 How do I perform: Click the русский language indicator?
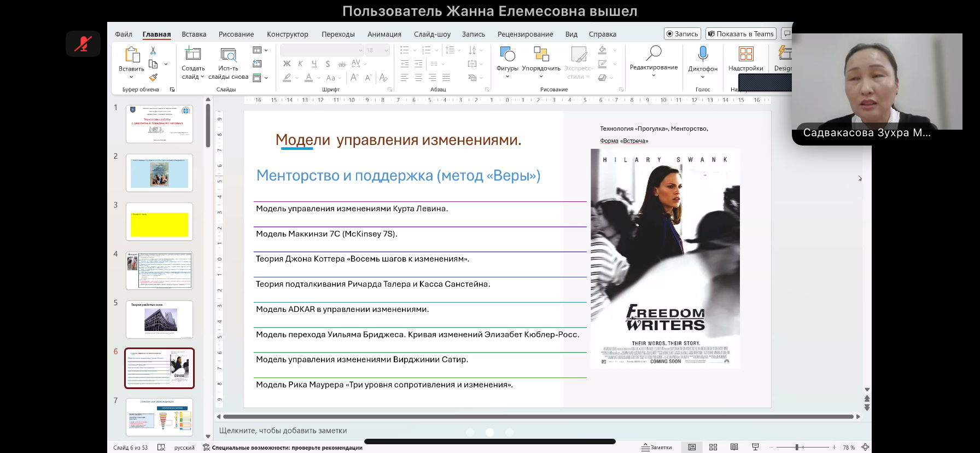click(x=184, y=448)
